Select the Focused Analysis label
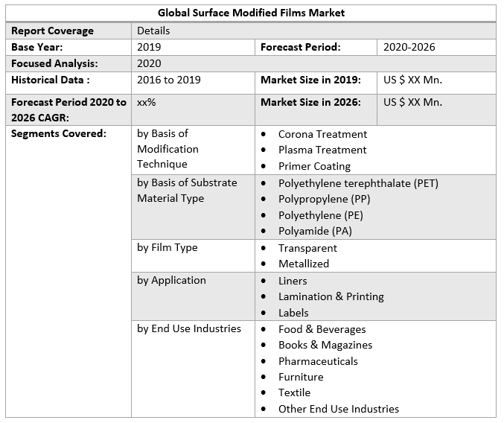This screenshot has height=423, width=504. [54, 63]
